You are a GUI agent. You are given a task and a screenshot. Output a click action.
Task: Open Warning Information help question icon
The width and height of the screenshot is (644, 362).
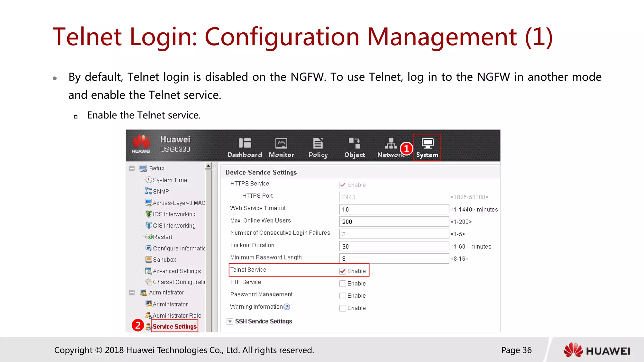point(287,307)
